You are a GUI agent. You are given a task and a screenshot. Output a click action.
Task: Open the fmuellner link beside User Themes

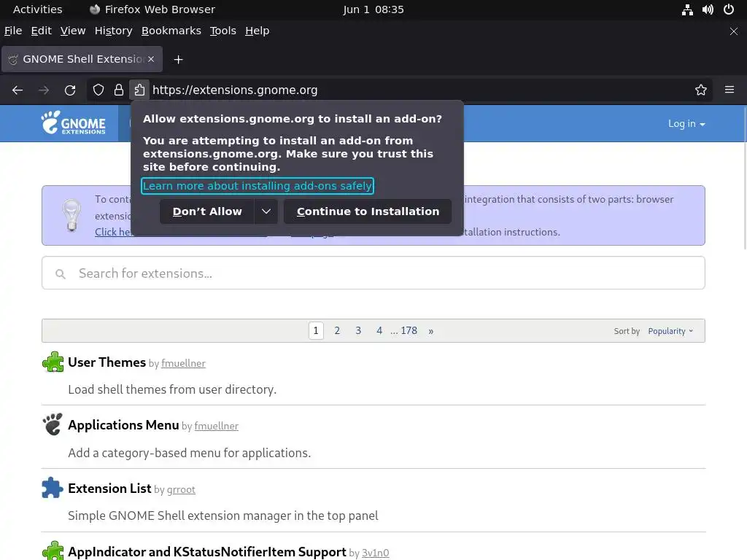pyautogui.click(x=183, y=363)
